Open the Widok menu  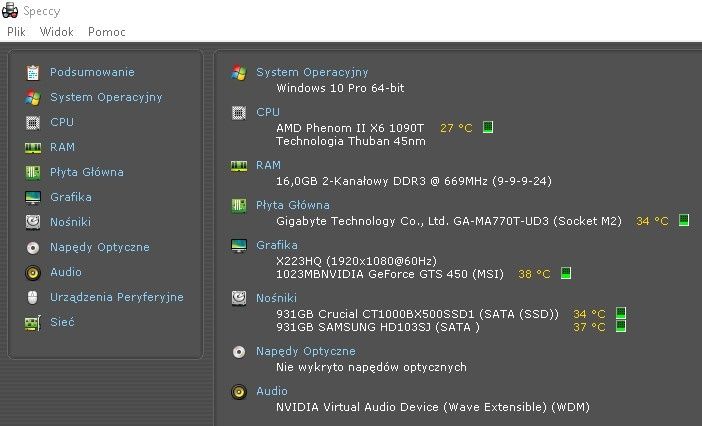click(x=56, y=32)
